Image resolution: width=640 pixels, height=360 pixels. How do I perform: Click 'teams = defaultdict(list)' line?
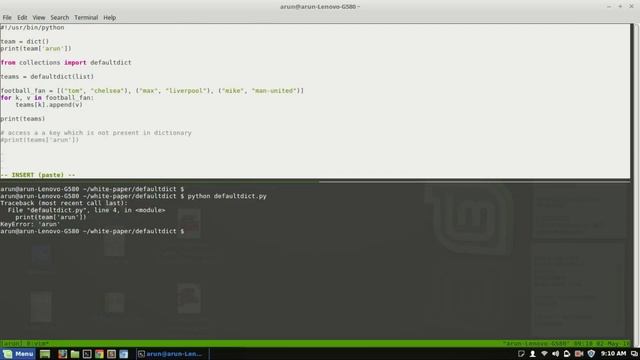point(47,77)
